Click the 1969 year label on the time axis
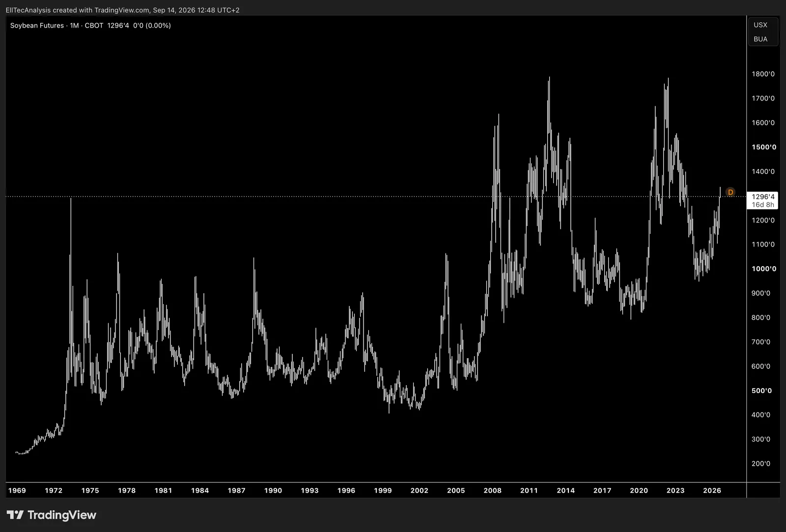786x532 pixels. point(17,490)
